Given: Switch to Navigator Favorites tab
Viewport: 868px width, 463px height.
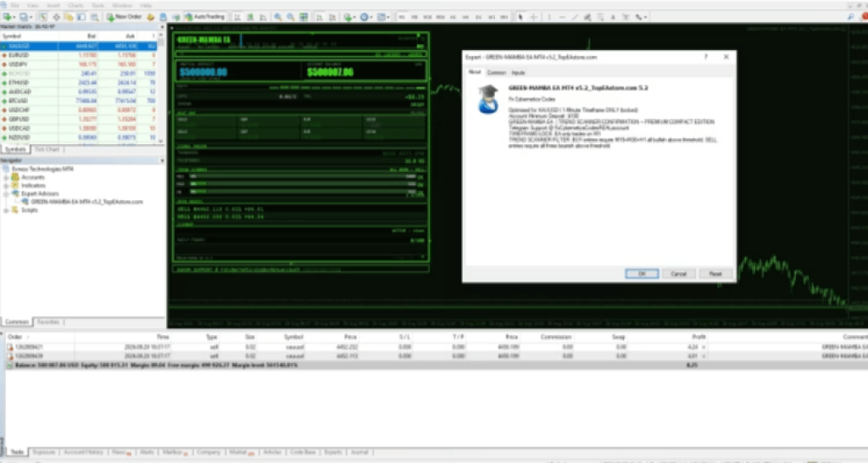Looking at the screenshot, I should pos(48,321).
